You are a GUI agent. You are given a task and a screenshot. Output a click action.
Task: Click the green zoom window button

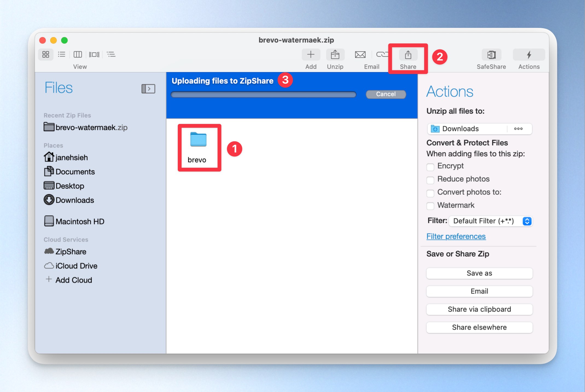point(64,40)
